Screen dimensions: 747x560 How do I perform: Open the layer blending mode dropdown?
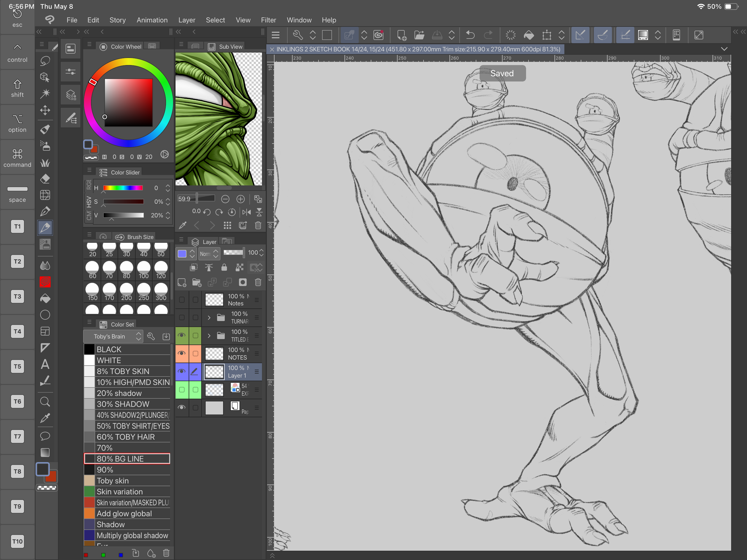[x=209, y=254]
